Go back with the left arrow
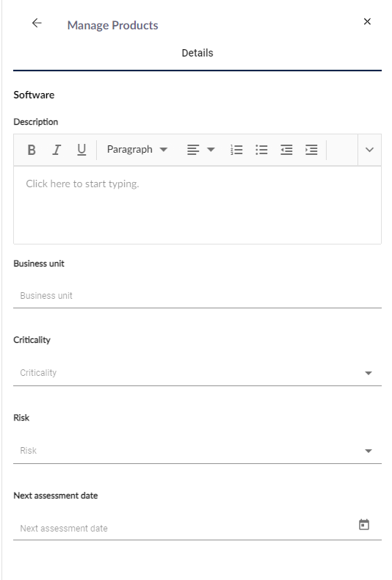The width and height of the screenshot is (392, 580). point(37,23)
